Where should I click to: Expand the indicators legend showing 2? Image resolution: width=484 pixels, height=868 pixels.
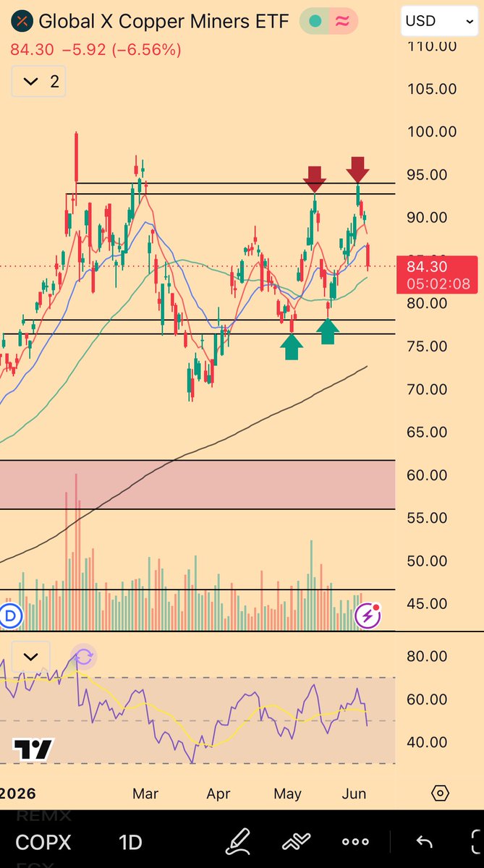(39, 82)
